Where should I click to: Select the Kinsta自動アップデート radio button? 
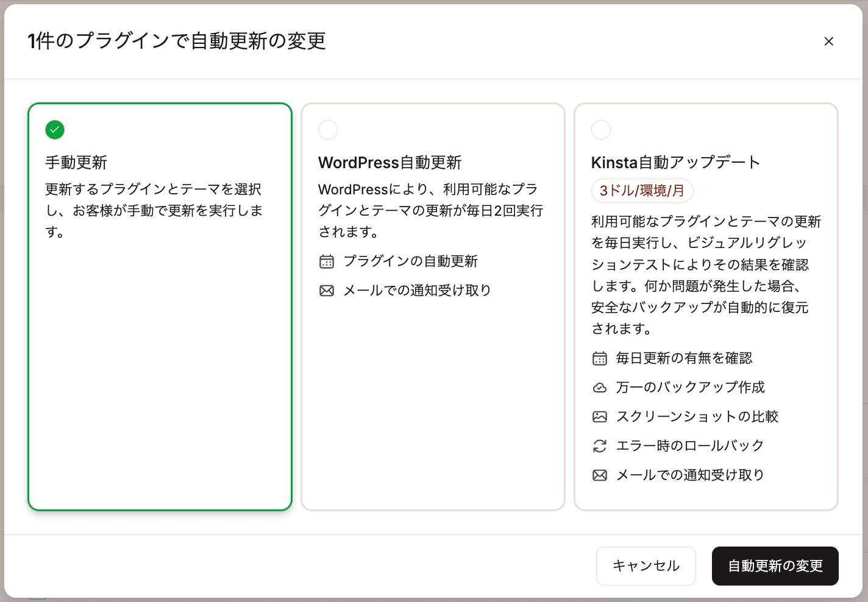(x=601, y=130)
